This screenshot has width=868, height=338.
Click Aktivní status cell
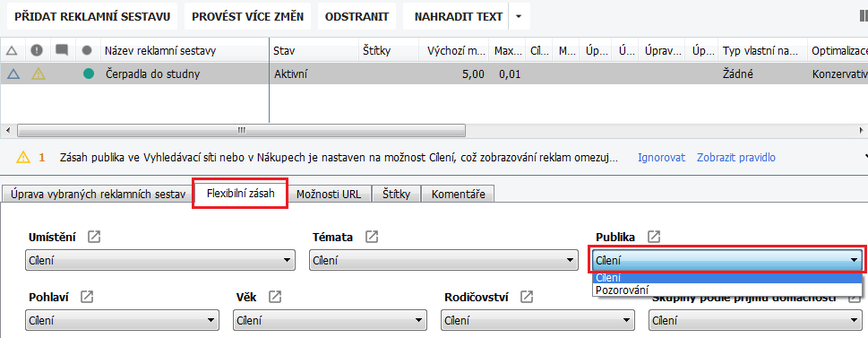290,74
